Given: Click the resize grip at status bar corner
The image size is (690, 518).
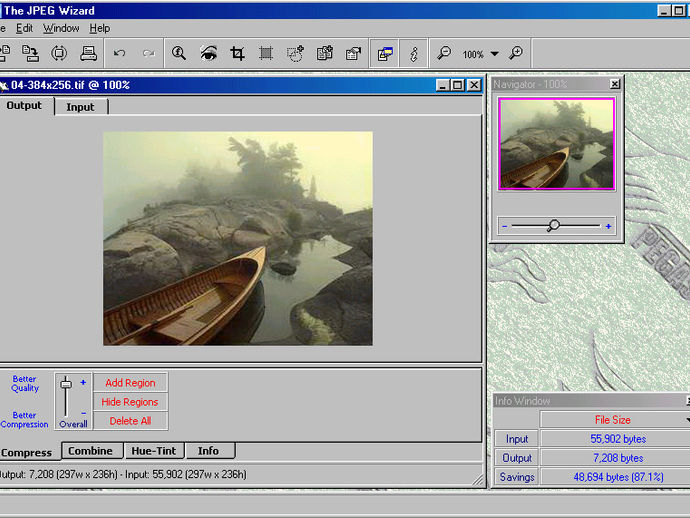Looking at the screenshot, I should click(x=477, y=479).
